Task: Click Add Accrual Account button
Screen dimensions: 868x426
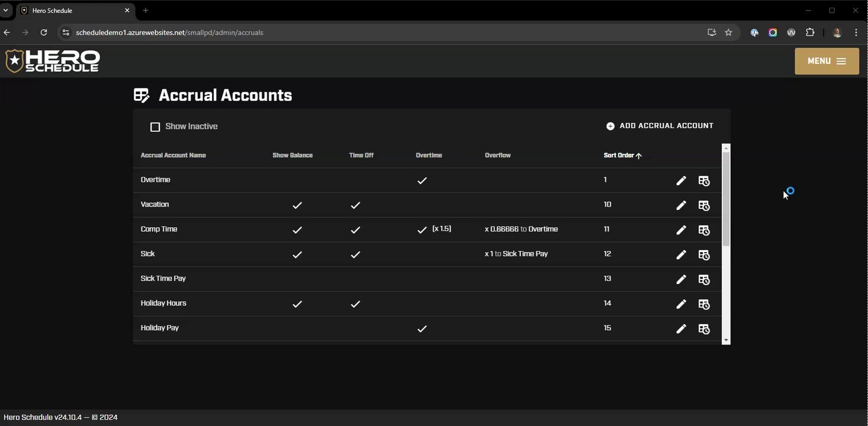Action: 660,125
